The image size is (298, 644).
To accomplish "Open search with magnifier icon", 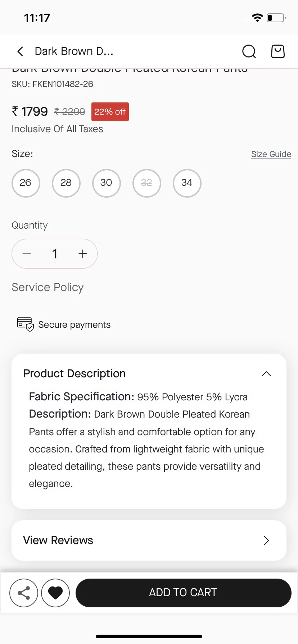I will pyautogui.click(x=249, y=51).
